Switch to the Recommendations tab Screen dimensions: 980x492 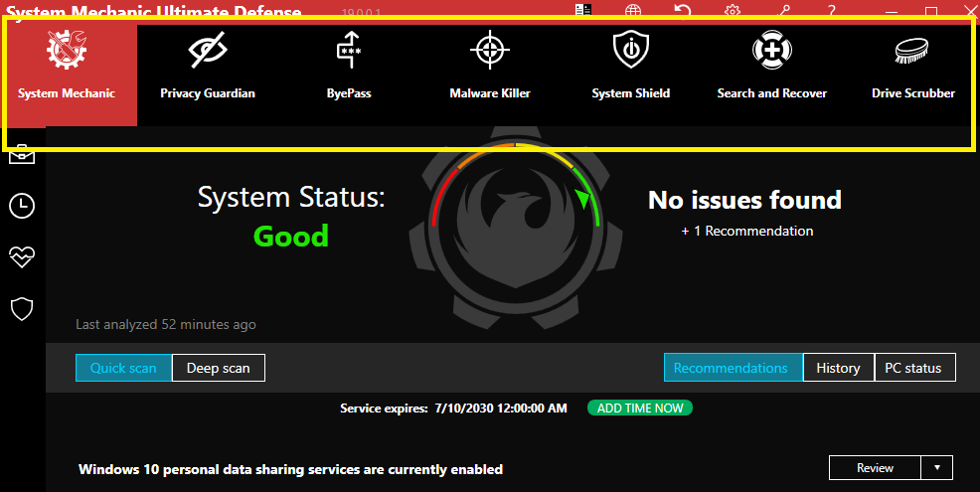[x=734, y=368]
